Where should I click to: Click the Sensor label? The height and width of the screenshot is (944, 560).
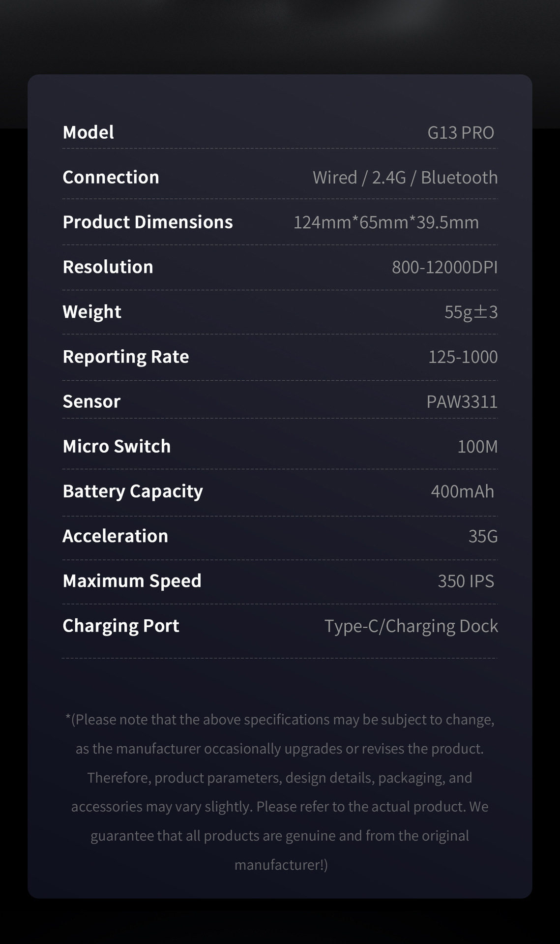[91, 401]
